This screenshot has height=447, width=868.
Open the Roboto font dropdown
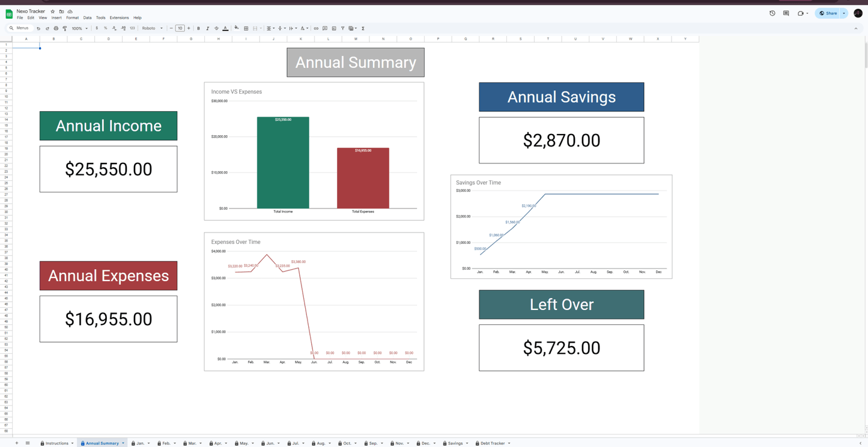153,28
